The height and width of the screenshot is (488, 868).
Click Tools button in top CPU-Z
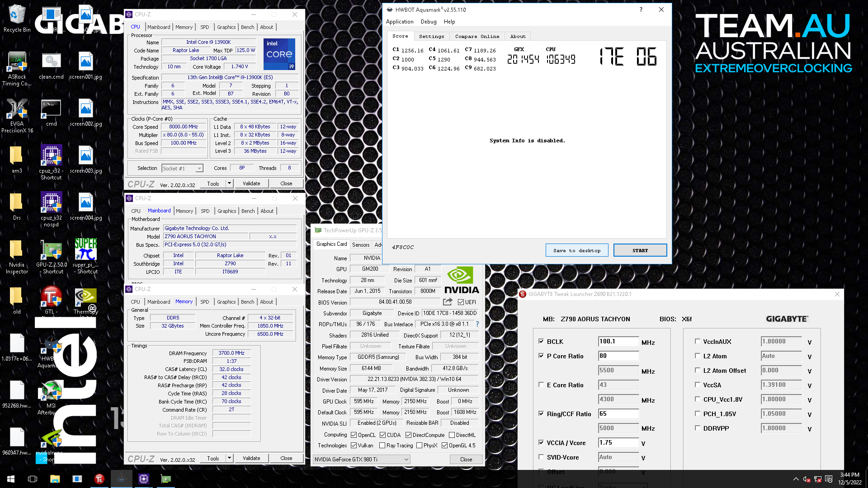(x=213, y=183)
